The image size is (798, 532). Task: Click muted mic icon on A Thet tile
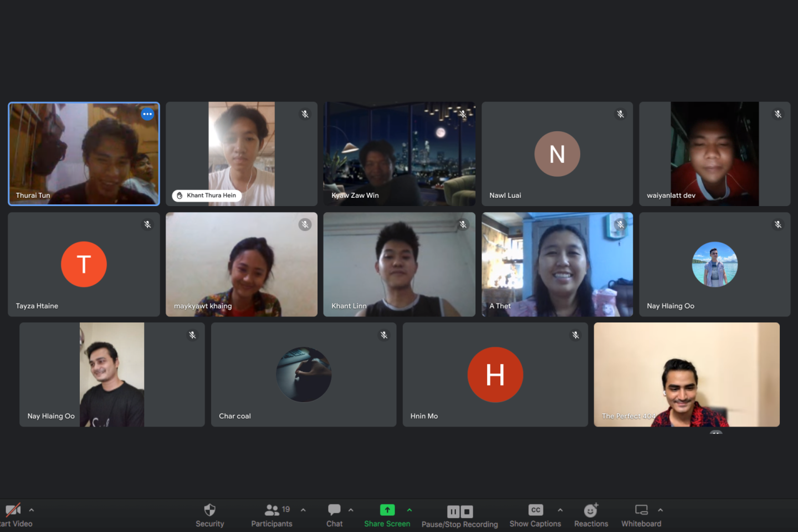click(620, 225)
